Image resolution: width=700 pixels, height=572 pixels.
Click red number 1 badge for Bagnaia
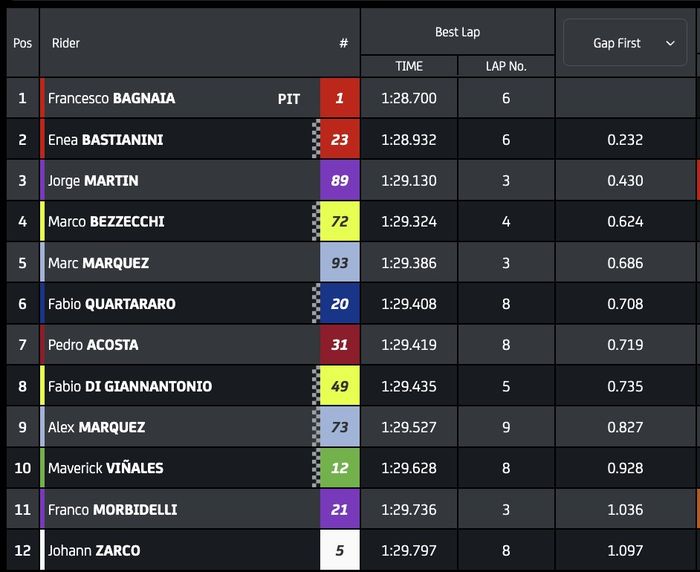tap(340, 98)
